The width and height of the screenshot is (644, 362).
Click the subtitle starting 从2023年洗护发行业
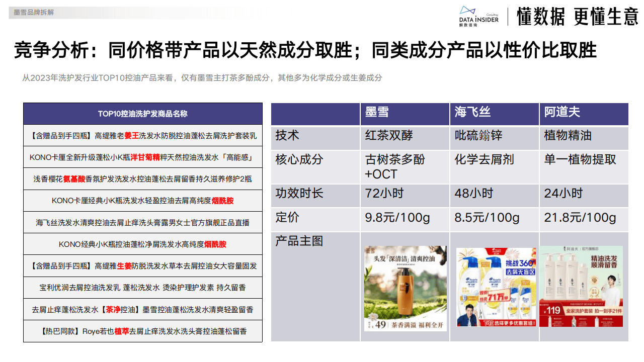(202, 78)
